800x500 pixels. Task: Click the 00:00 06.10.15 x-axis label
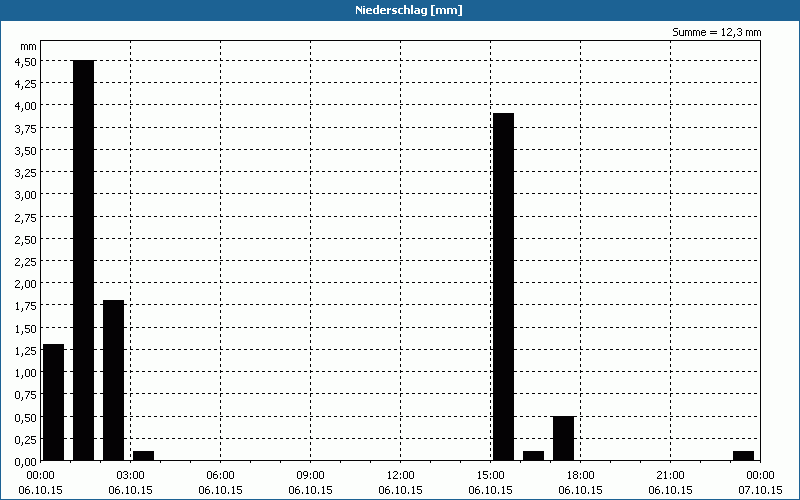40,483
